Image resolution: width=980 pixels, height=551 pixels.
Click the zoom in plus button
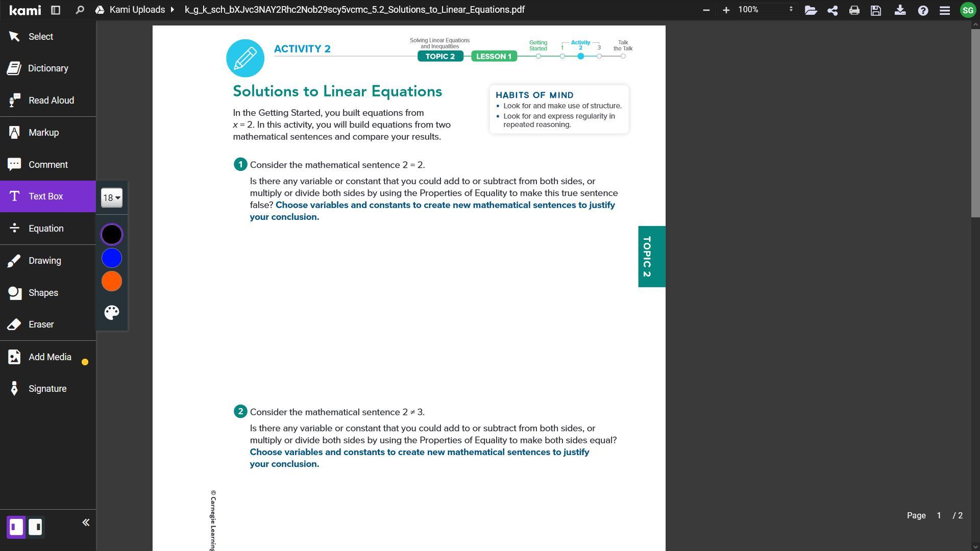pos(726,10)
